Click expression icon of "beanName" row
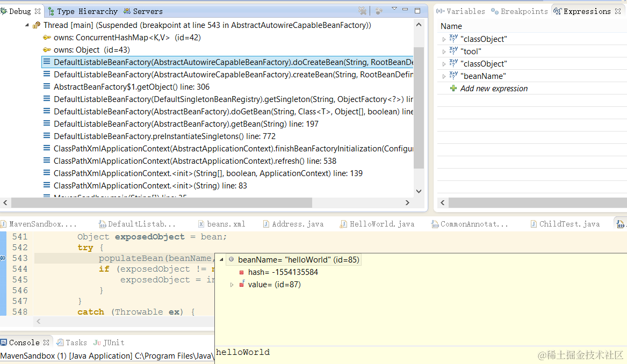Screen dimensions: 627x364 [x=453, y=75]
